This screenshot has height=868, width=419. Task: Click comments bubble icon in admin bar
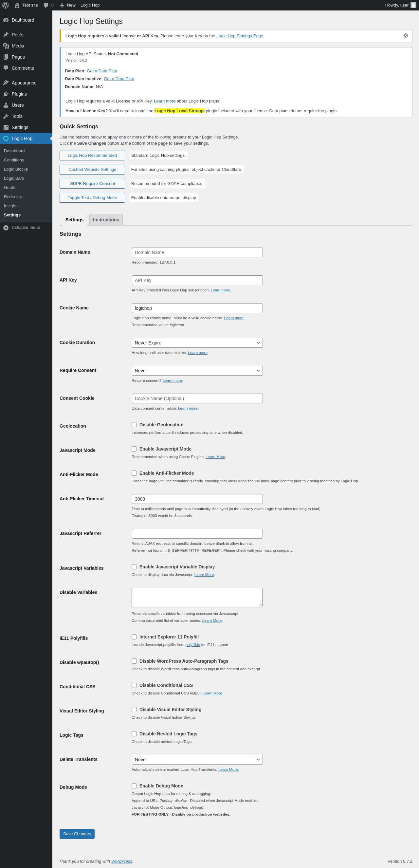pos(46,5)
